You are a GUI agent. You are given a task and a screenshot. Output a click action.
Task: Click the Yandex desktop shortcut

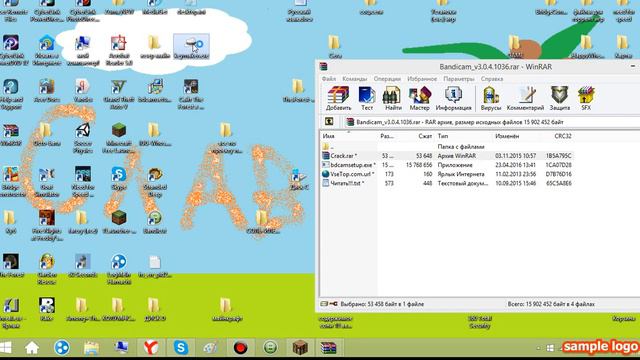pyautogui.click(x=82, y=91)
